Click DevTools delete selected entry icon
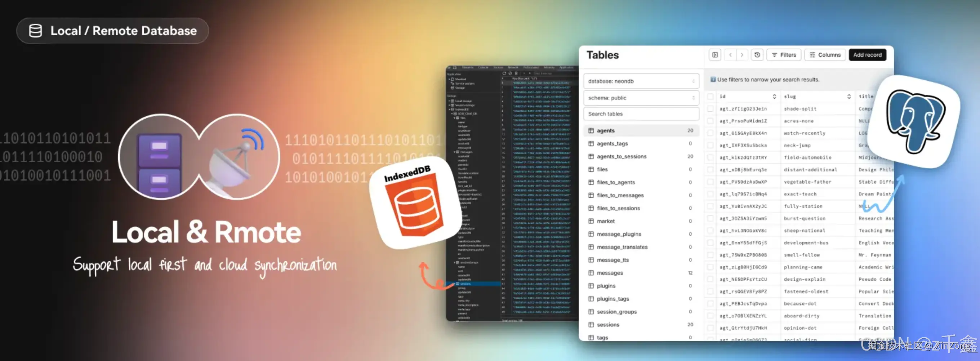Image resolution: width=980 pixels, height=361 pixels. point(516,73)
